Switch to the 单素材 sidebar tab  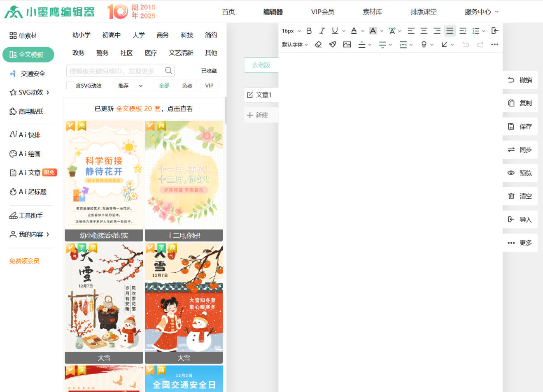[23, 36]
